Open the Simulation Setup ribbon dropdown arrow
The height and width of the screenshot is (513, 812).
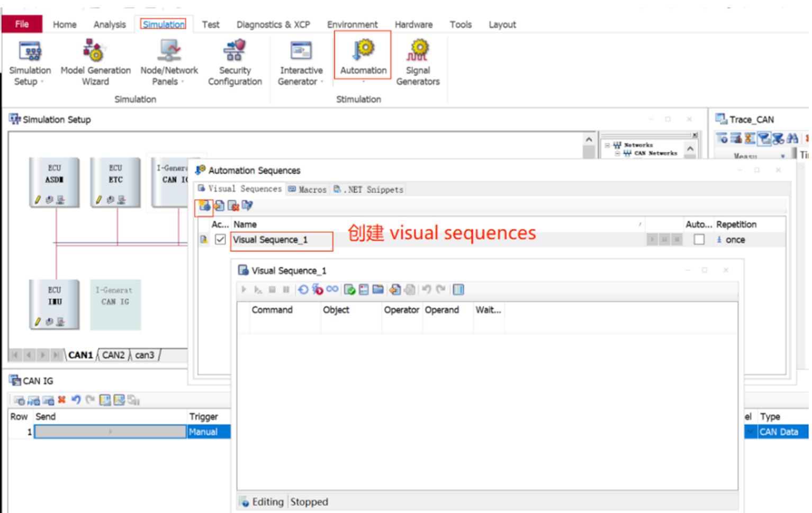tap(42, 82)
